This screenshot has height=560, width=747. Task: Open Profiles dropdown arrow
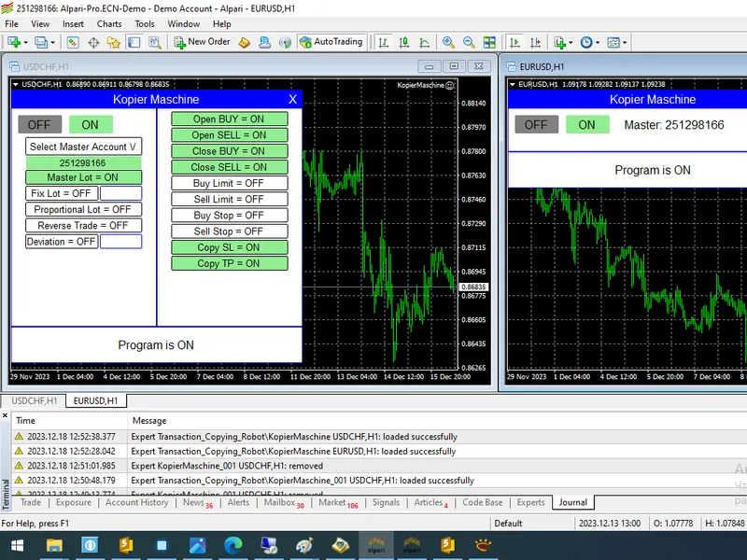(x=53, y=42)
